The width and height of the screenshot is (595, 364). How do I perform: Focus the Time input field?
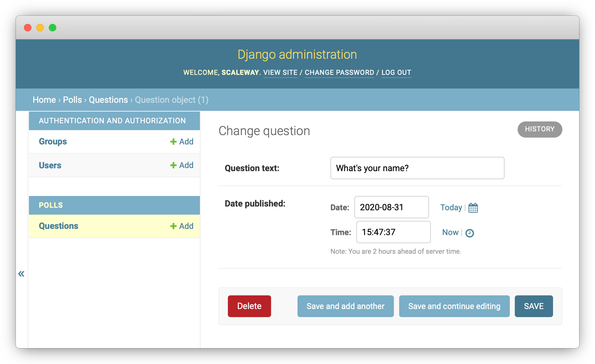pos(393,232)
